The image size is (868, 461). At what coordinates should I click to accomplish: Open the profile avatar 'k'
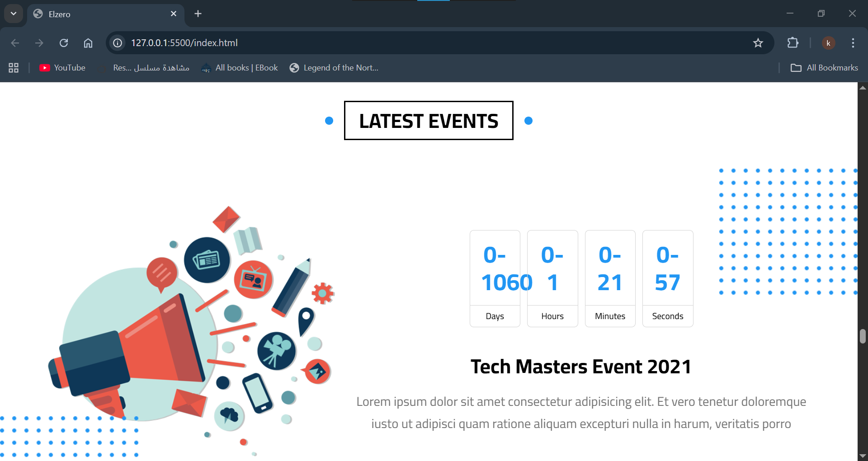click(x=828, y=43)
